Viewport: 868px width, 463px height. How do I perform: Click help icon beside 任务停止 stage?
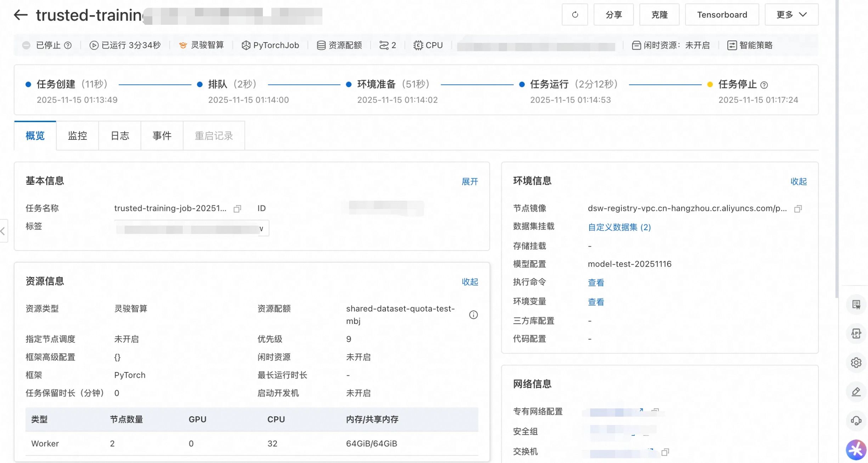[765, 85]
